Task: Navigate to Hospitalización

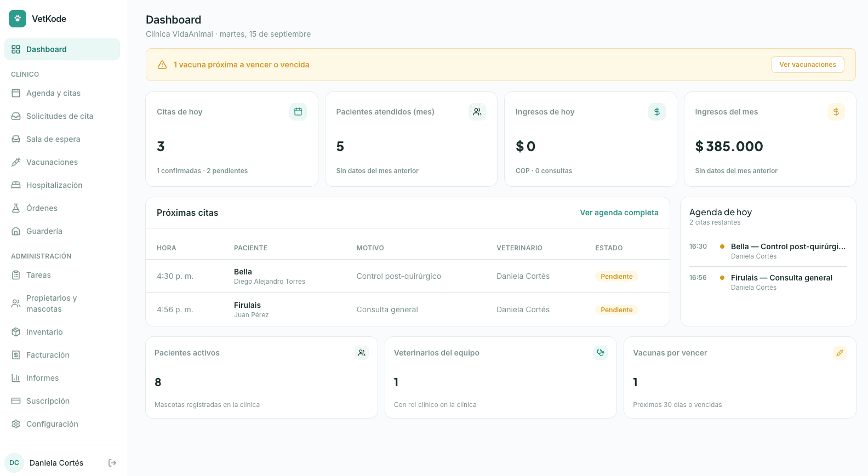Action: pyautogui.click(x=62, y=185)
